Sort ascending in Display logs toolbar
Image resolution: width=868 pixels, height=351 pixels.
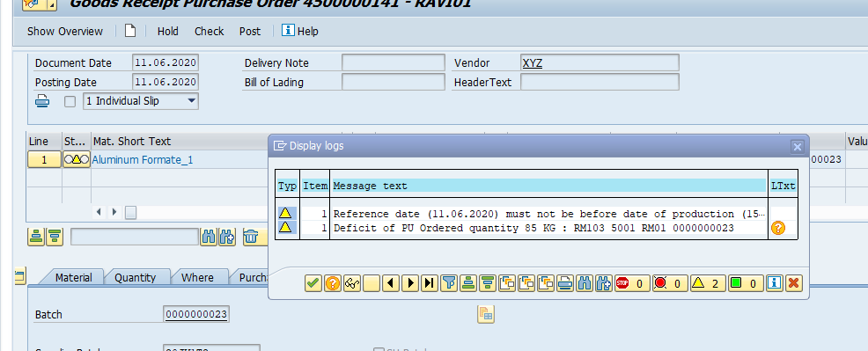[468, 283]
